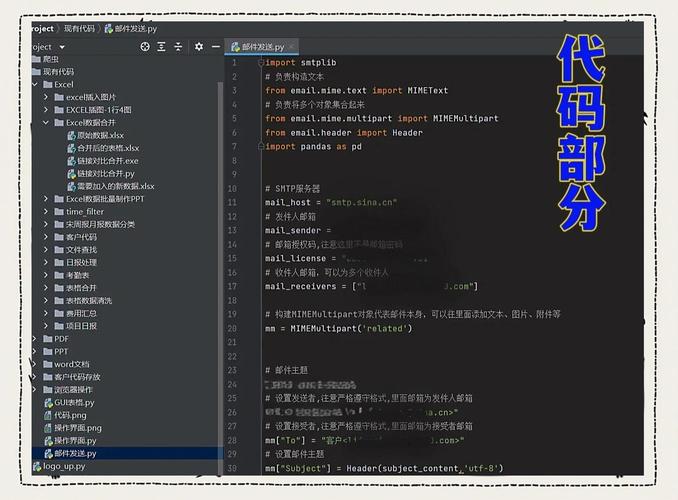Click the Collapse All icon in project toolbar

(x=178, y=46)
